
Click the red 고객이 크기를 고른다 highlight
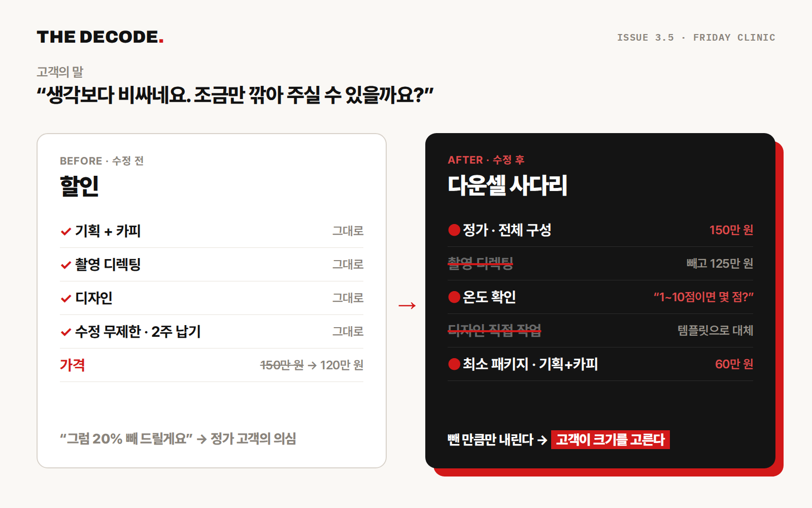[611, 439]
